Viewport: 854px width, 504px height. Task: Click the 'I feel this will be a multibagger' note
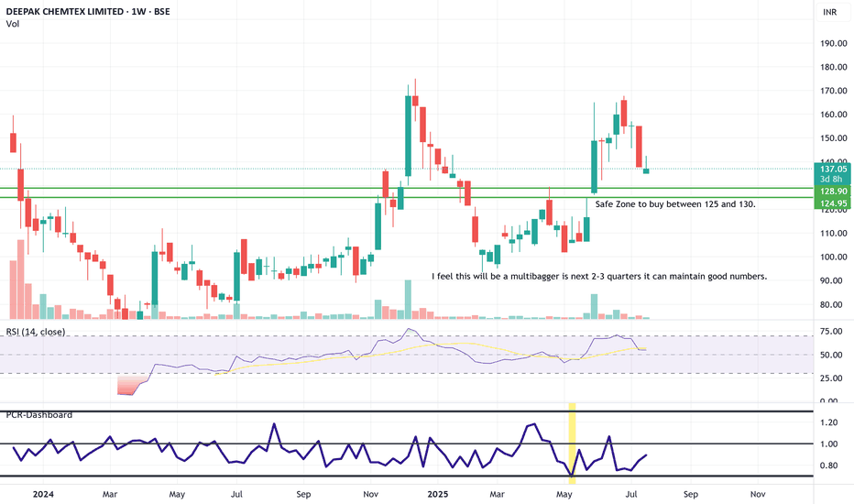pyautogui.click(x=599, y=276)
